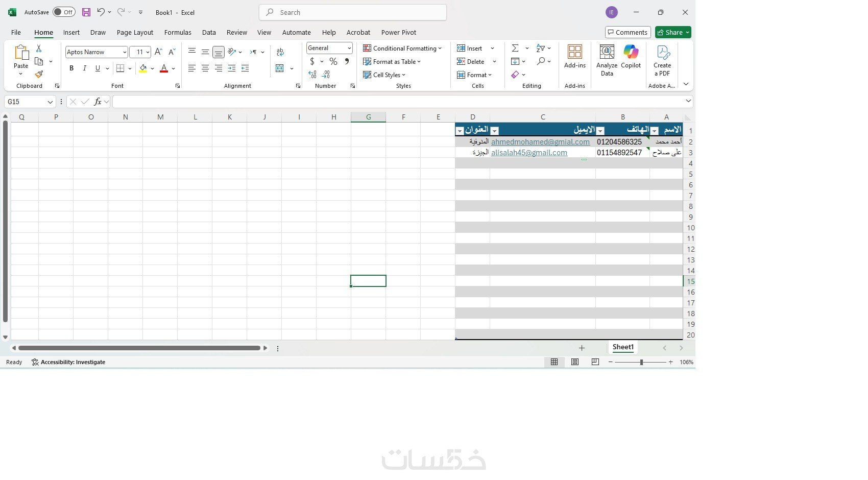Increase zoom using the zoom slider
The image size is (868, 480).
(670, 362)
